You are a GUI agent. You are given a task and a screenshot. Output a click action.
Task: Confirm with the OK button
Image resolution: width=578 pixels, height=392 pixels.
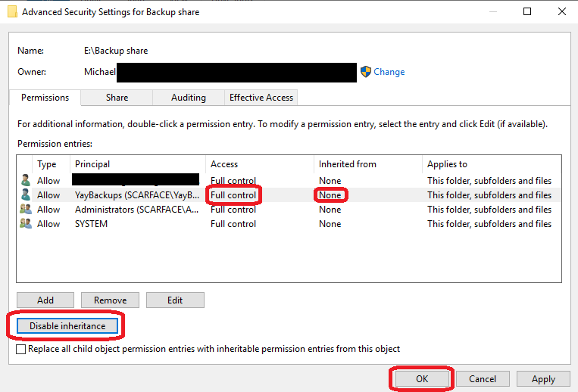pos(422,378)
